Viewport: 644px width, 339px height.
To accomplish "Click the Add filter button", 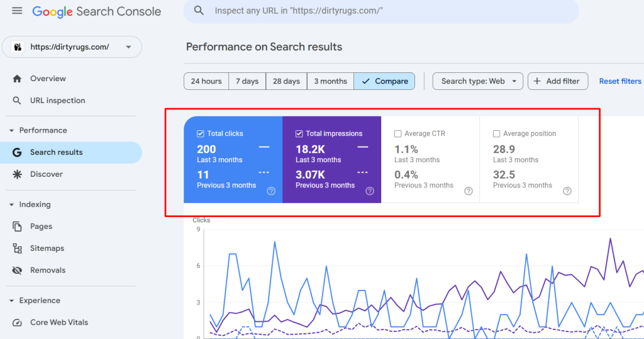I will [x=557, y=81].
